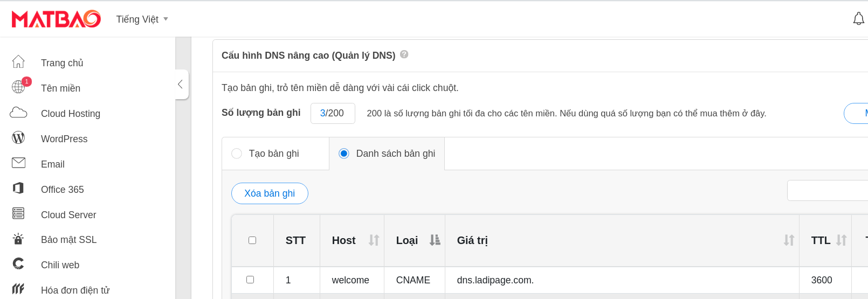Viewport: 868px width, 299px height.
Task: Click the Matbao logo link
Action: click(56, 19)
